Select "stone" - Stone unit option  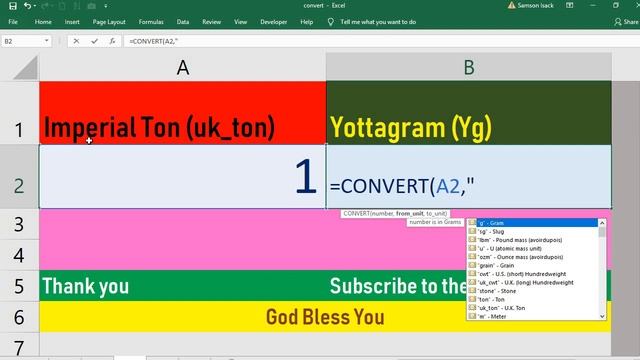[x=533, y=291]
